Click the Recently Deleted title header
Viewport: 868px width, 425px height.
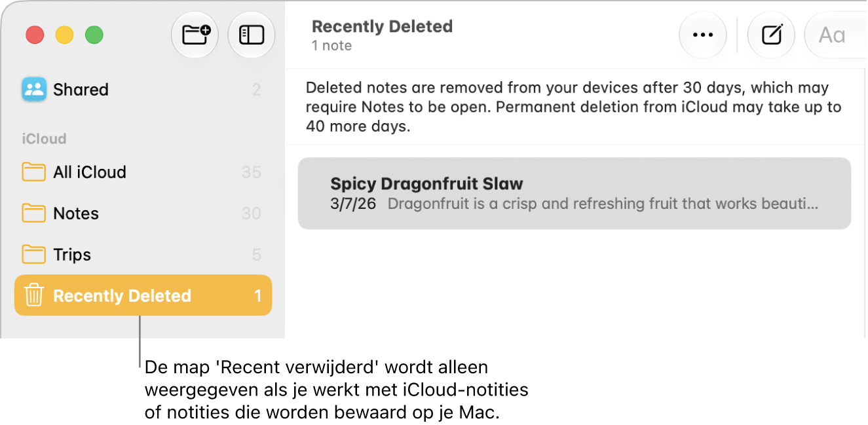[382, 27]
